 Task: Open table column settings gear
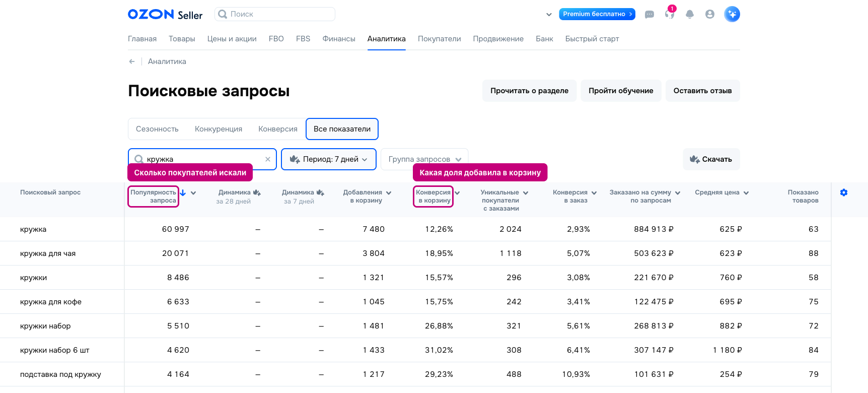click(x=844, y=192)
